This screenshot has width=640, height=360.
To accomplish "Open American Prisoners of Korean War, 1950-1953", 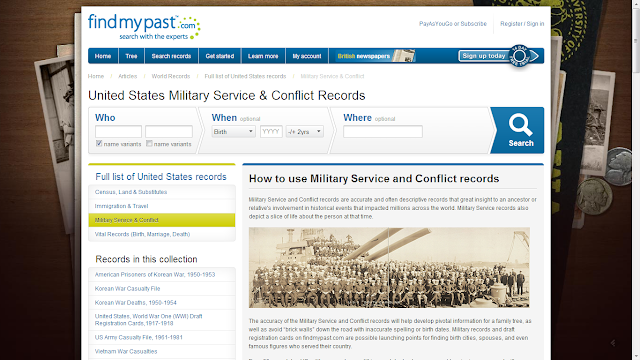I will [162, 275].
